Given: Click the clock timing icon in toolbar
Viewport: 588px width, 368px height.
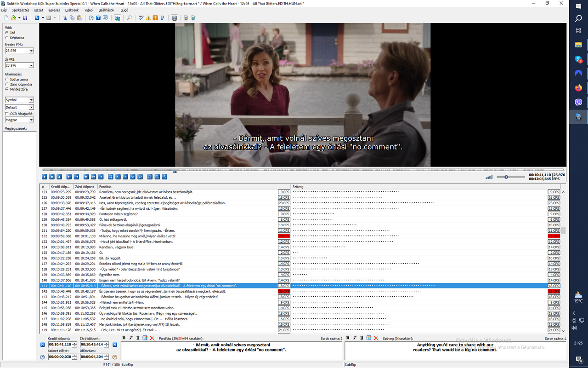Looking at the screenshot, I should 91,18.
